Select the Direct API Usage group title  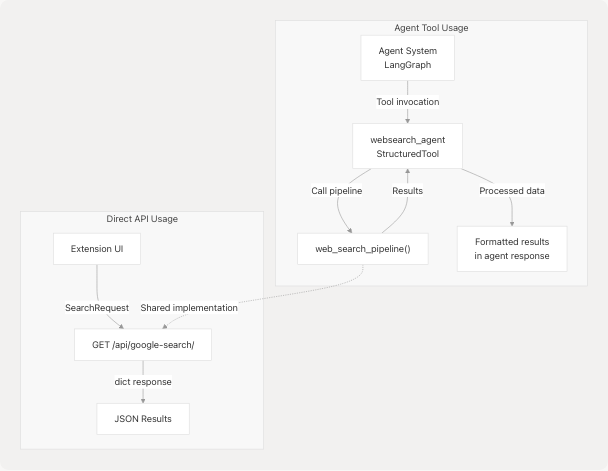point(143,218)
